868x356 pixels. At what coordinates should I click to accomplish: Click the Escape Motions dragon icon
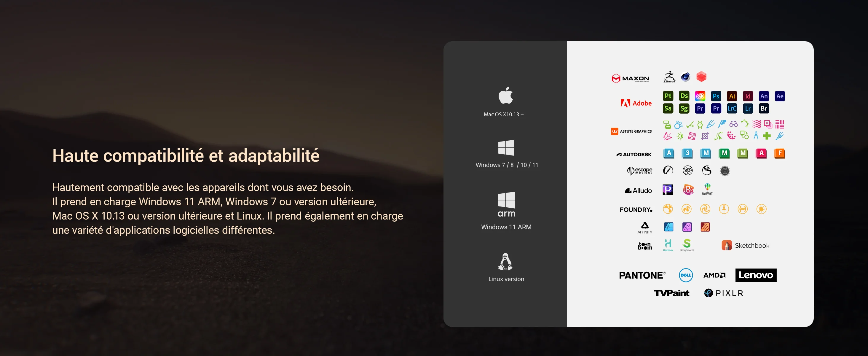tap(707, 170)
